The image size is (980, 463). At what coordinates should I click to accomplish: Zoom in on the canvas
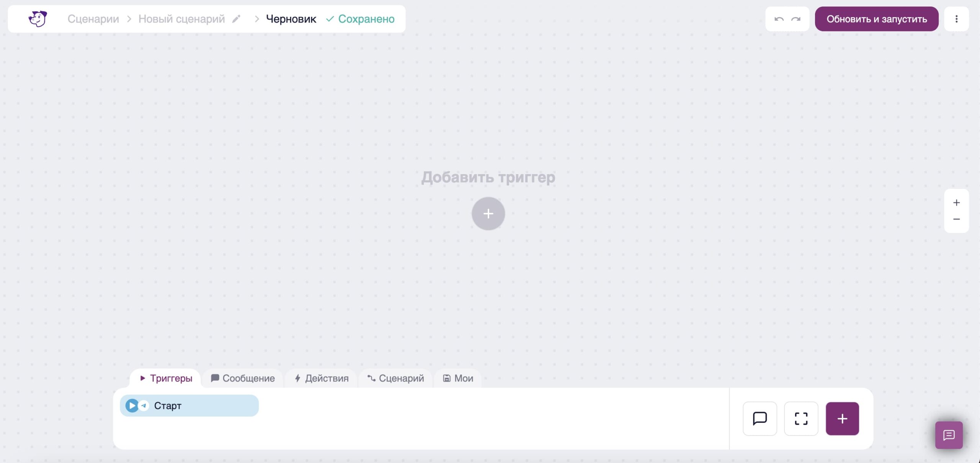point(956,202)
